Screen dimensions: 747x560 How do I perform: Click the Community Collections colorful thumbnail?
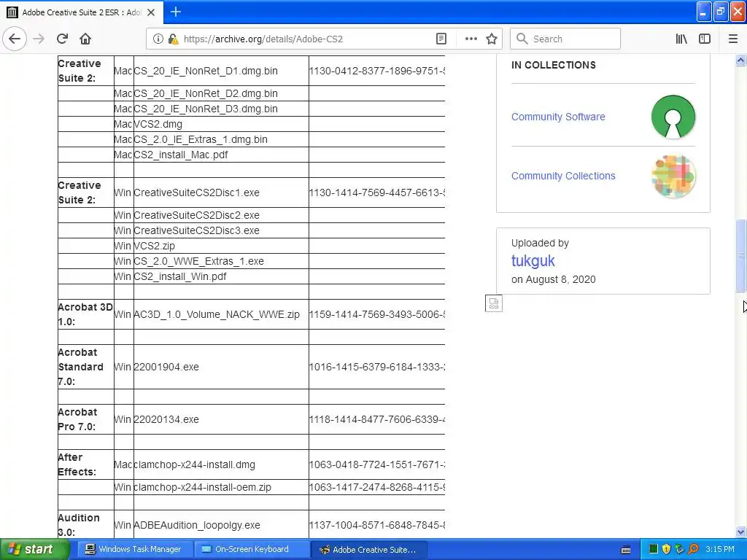pos(673,176)
